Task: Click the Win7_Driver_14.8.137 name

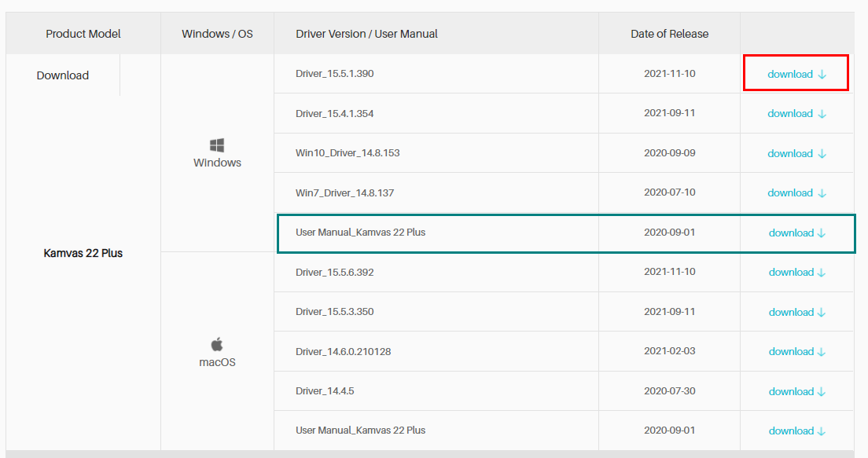Action: coord(345,192)
